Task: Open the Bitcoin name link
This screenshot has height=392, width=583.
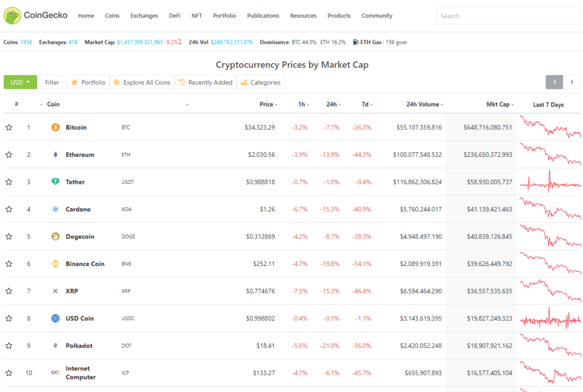Action: [x=76, y=127]
